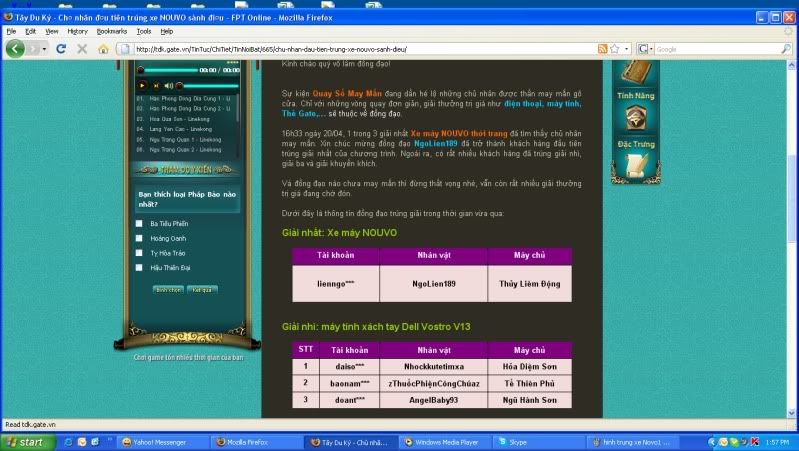Expand hidden tray icons arrow
Screen dimensions: 799x451
[x=712, y=442]
